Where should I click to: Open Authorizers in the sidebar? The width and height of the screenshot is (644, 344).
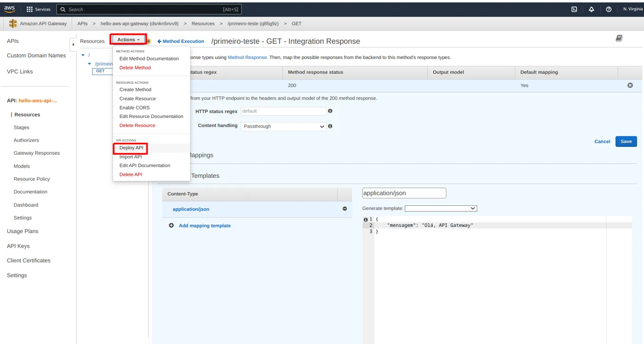[x=26, y=140]
